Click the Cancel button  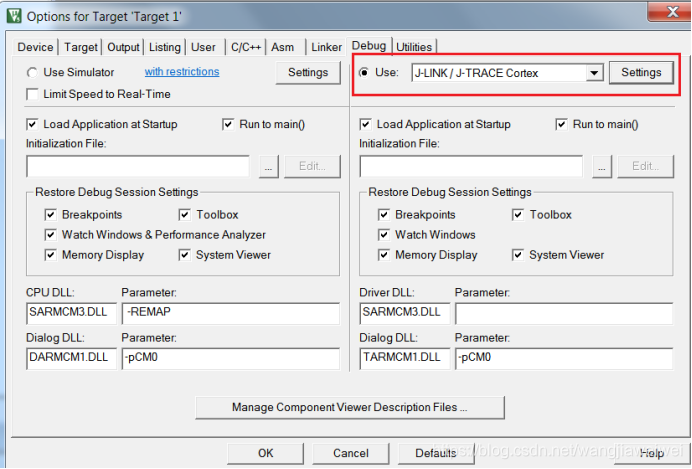(350, 453)
